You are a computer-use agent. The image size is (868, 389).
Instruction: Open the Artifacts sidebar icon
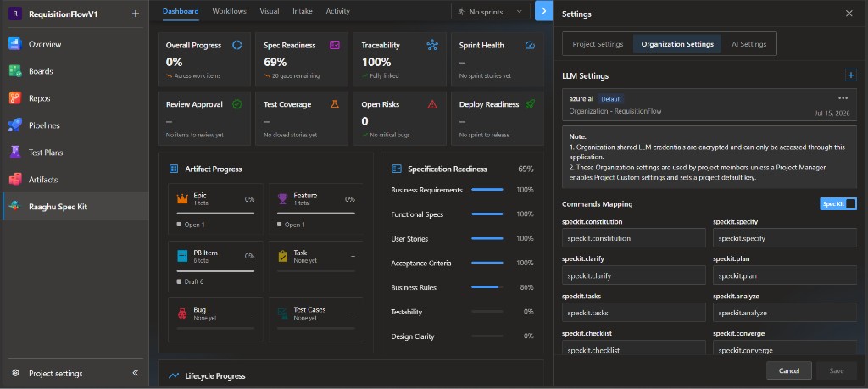tap(15, 180)
